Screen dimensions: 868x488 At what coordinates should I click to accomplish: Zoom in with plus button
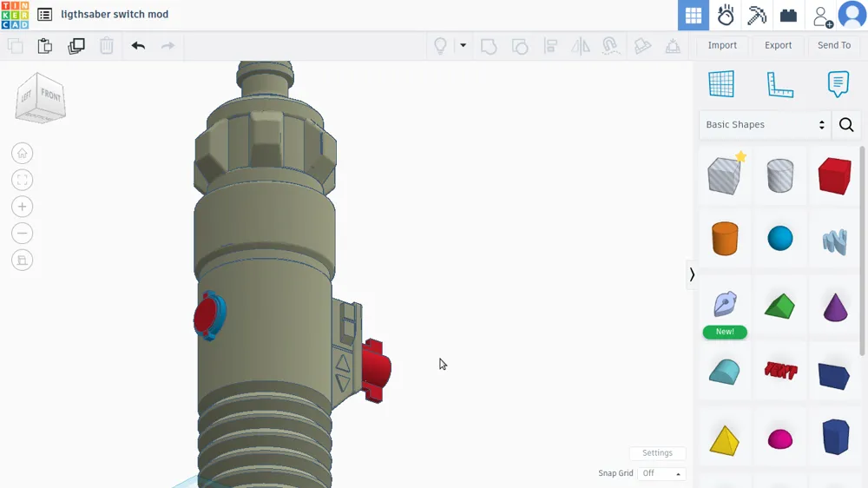click(x=23, y=207)
